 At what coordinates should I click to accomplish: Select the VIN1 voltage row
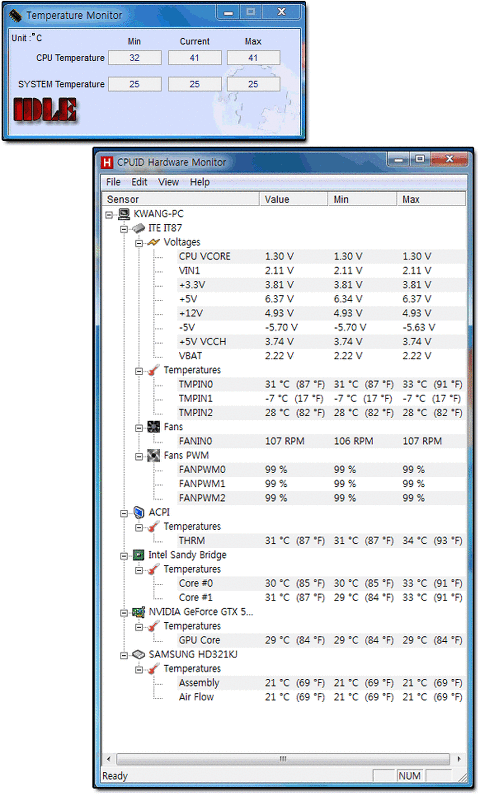click(321, 271)
